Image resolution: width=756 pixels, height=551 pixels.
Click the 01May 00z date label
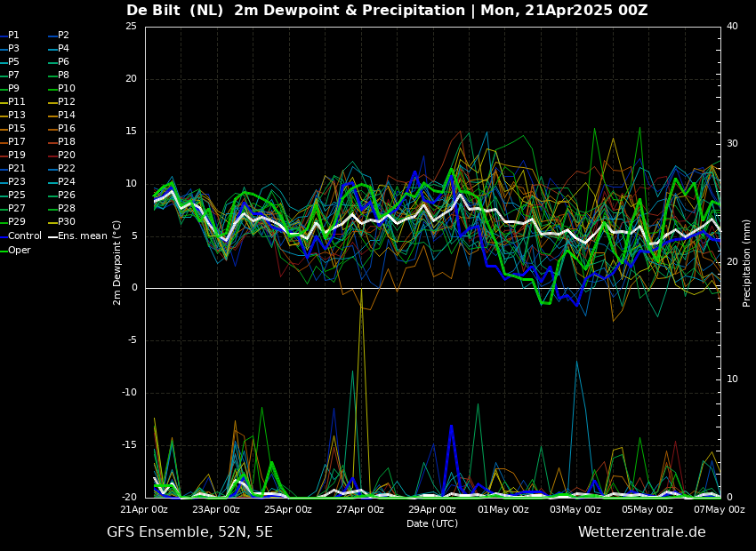(504, 509)
